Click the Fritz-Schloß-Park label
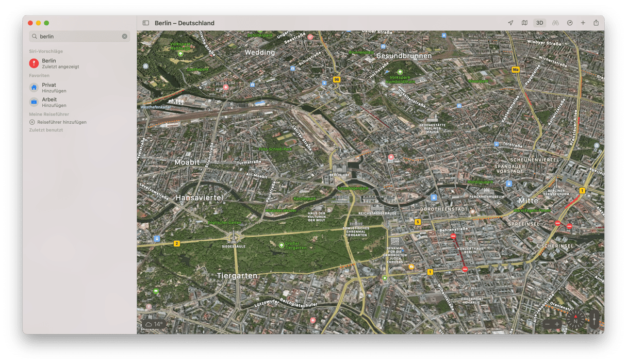 pos(275,149)
